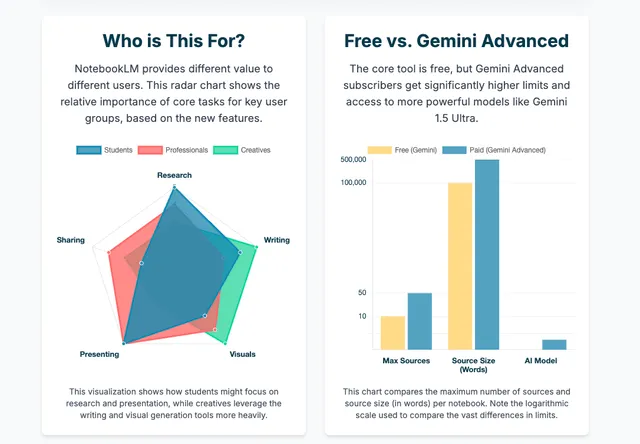Click the 500,000 y-axis tick label
This screenshot has width=640, height=444.
[354, 160]
